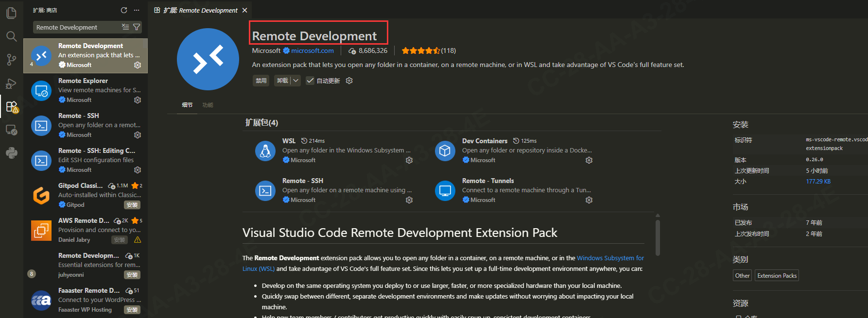This screenshot has height=318, width=868.
Task: Toggle the auto update checkbox
Action: (x=310, y=81)
